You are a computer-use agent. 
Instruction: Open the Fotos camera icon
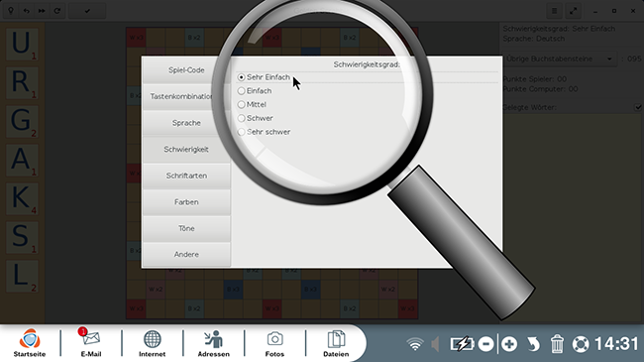(274, 343)
